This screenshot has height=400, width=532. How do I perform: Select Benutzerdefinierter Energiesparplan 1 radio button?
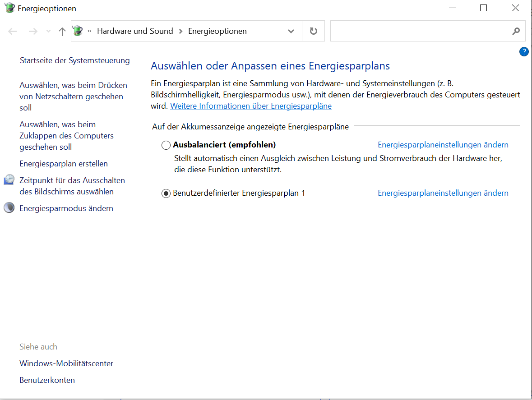tap(166, 193)
